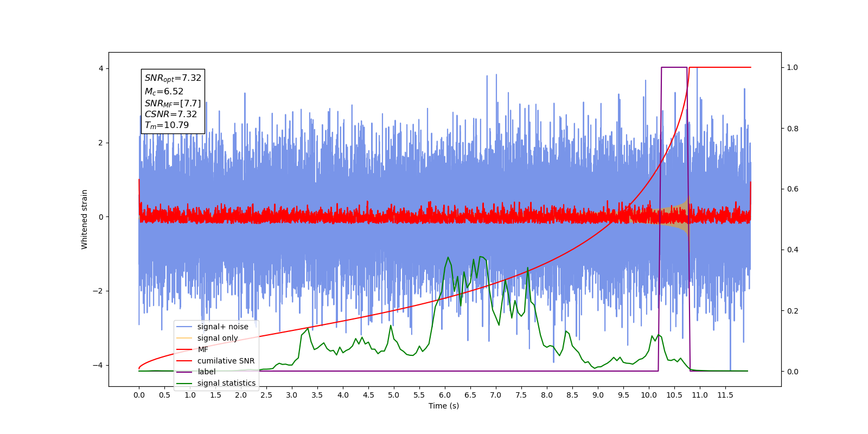Click the 6.0 time axis tick label
Image resolution: width=868 pixels, height=434 pixels.
pos(445,395)
